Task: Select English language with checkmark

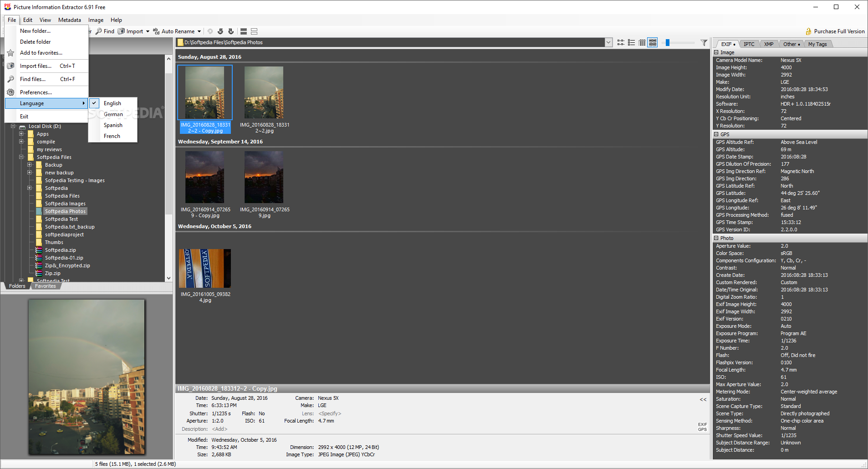Action: click(112, 103)
